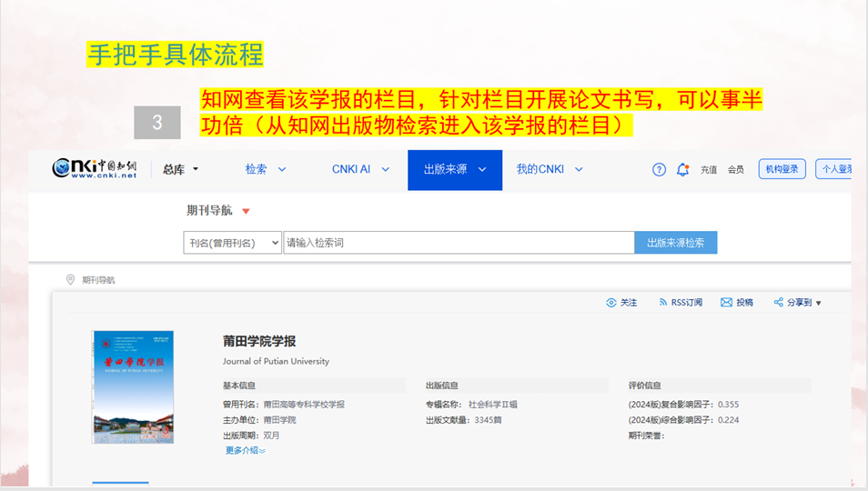Expand the red 期刊导航 dropdown arrow
Image resolution: width=868 pixels, height=491 pixels.
pos(246,212)
